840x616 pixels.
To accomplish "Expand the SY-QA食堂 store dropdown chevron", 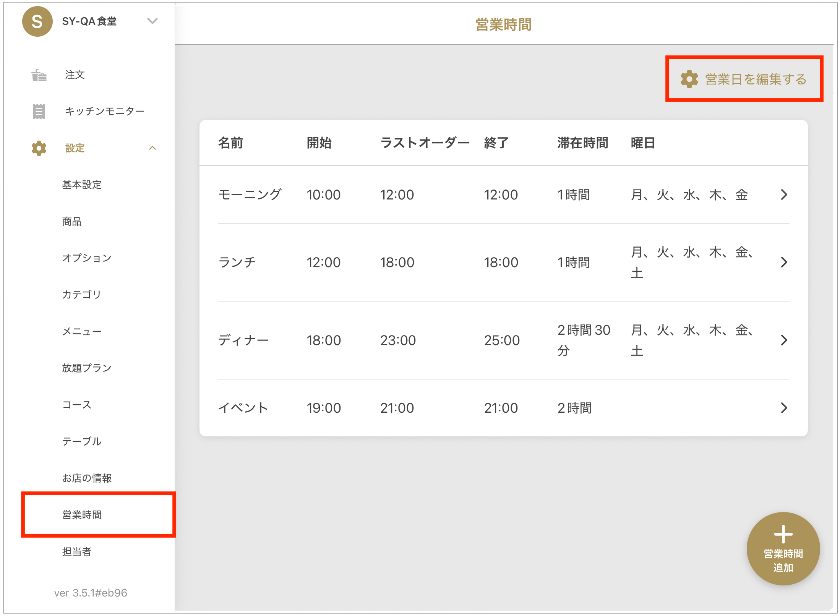I will click(152, 21).
